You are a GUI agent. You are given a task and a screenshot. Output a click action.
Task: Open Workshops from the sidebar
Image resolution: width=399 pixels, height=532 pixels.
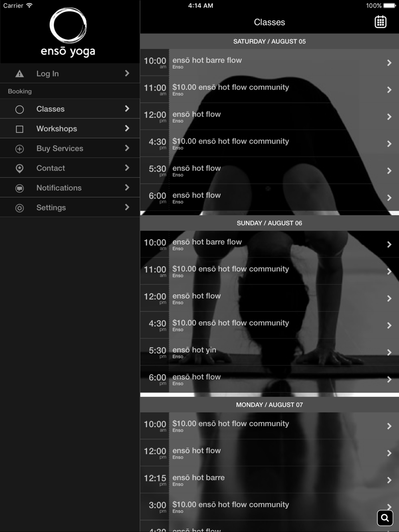click(70, 128)
